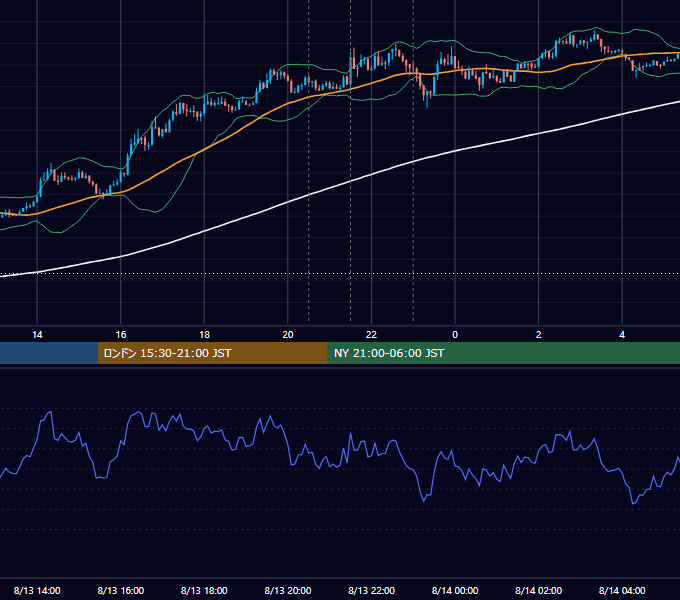Click hour label 4 on the price chart axis
This screenshot has width=680, height=600.
[x=622, y=335]
